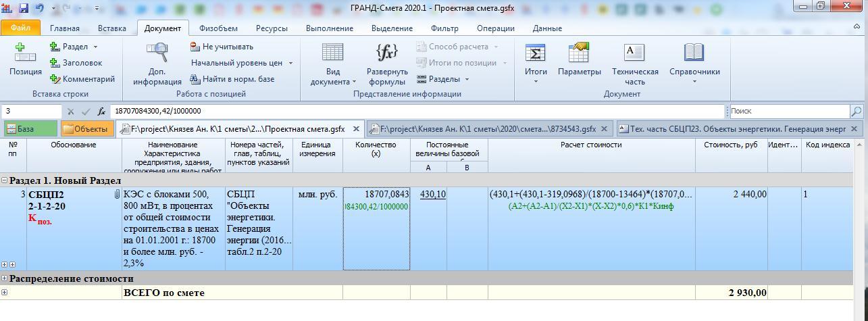Go to the Выполнение ribbon tab
This screenshot has width=868, height=321.
pos(330,28)
